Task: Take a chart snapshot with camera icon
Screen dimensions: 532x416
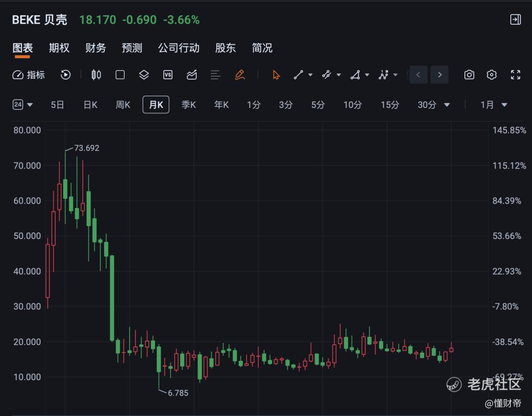Action: tap(469, 75)
